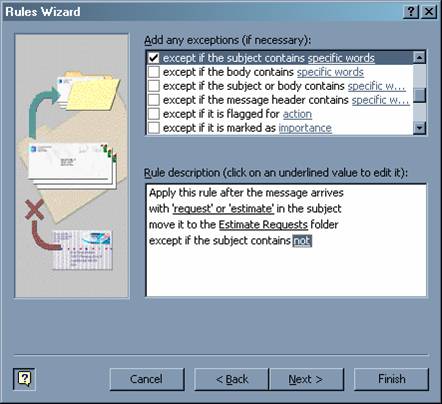Image resolution: width=442 pixels, height=404 pixels.
Task: Uncheck 'except if the subject contains' exception
Action: [154, 58]
